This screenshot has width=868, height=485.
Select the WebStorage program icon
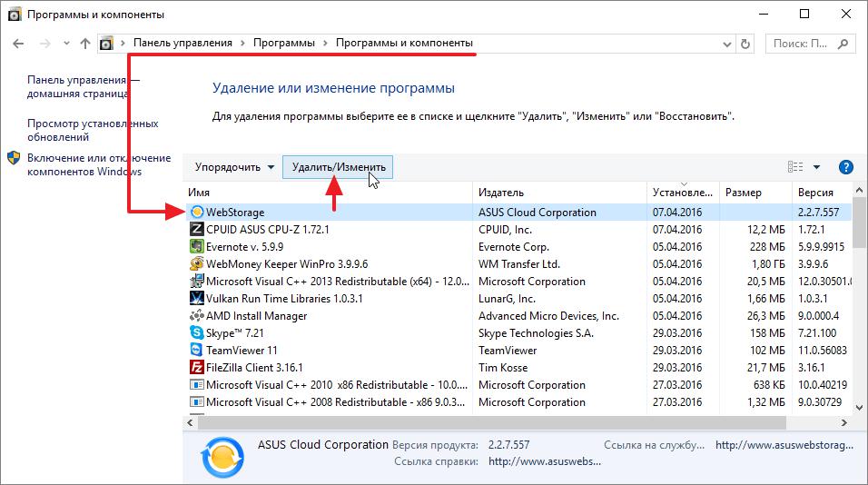point(196,212)
